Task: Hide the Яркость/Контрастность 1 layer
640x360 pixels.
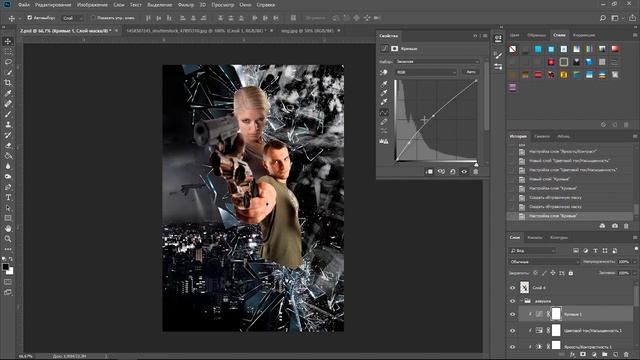Action: click(x=513, y=347)
